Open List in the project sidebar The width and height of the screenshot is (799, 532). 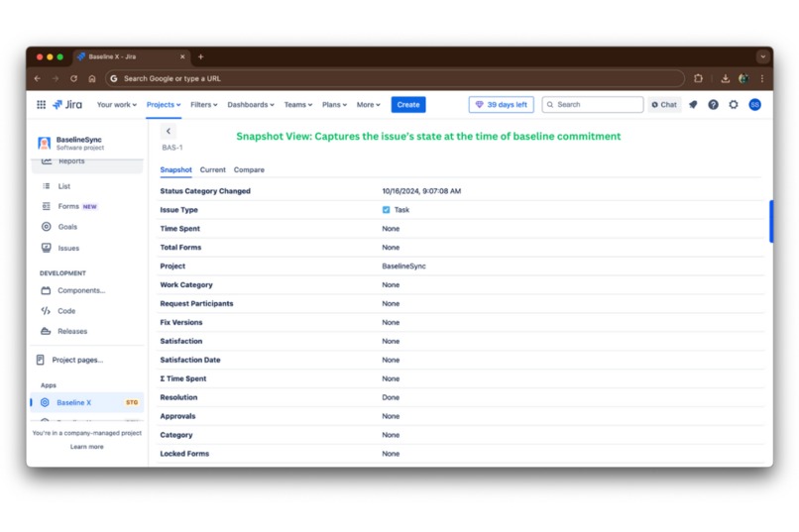(x=64, y=186)
